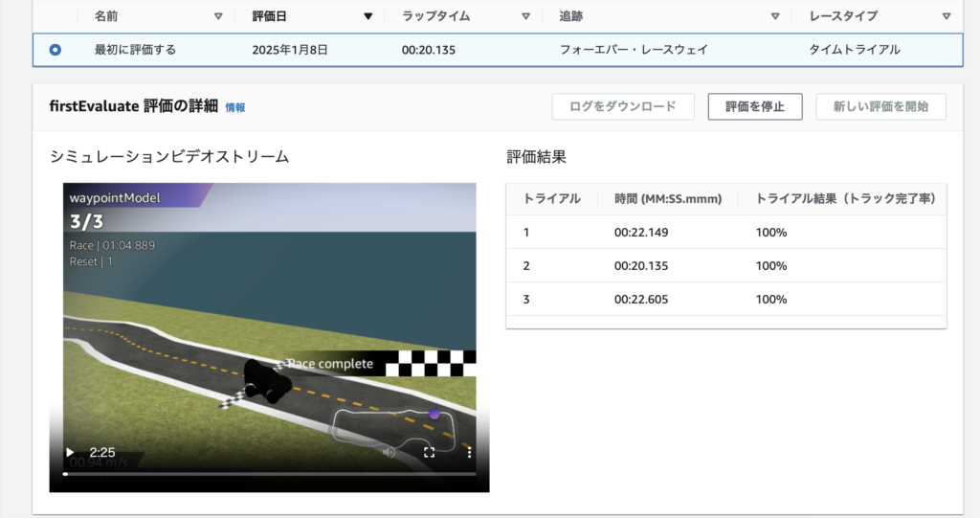Play the simulation video

70,452
